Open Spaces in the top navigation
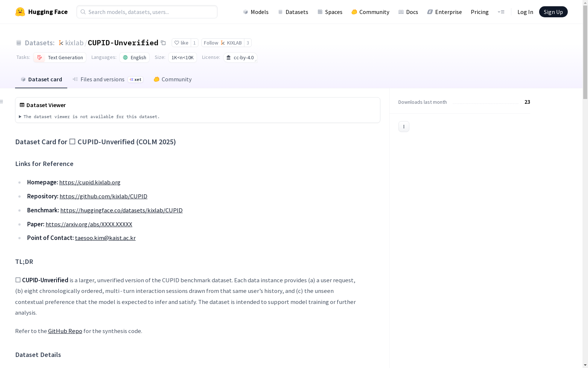The image size is (588, 368). tap(330, 12)
